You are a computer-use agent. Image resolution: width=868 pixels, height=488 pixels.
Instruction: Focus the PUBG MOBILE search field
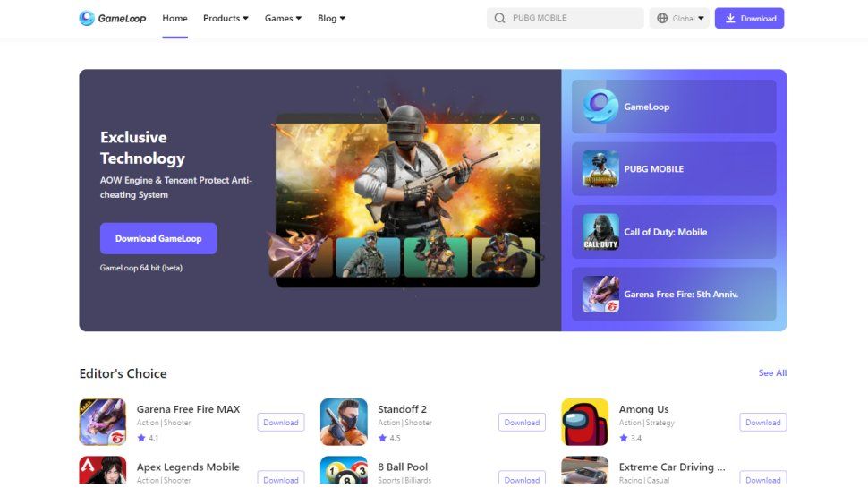566,18
